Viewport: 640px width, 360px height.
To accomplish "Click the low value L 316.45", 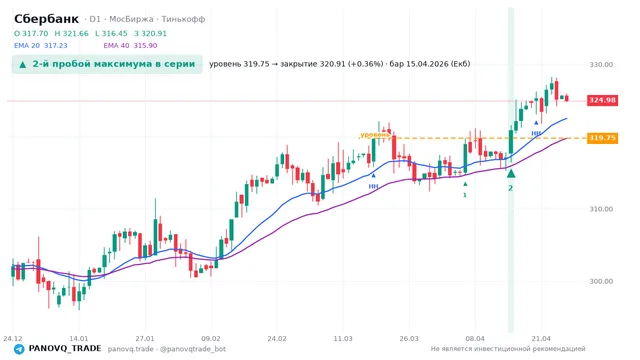I will tap(111, 33).
